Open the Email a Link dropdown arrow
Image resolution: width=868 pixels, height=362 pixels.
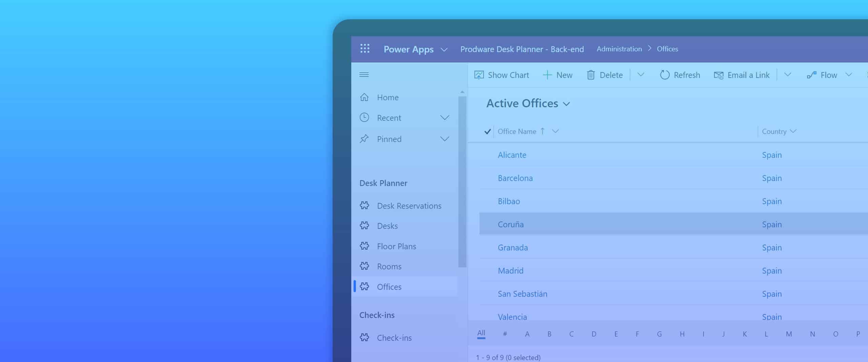click(x=787, y=74)
